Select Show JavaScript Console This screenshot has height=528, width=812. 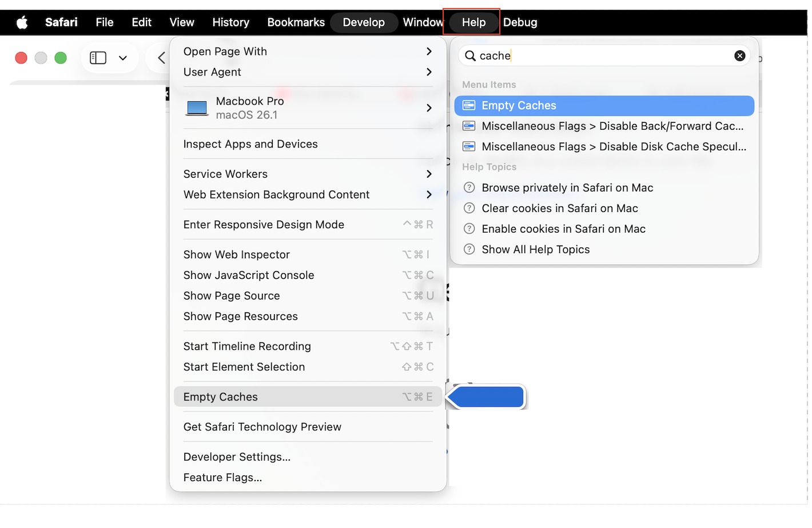[308, 275]
